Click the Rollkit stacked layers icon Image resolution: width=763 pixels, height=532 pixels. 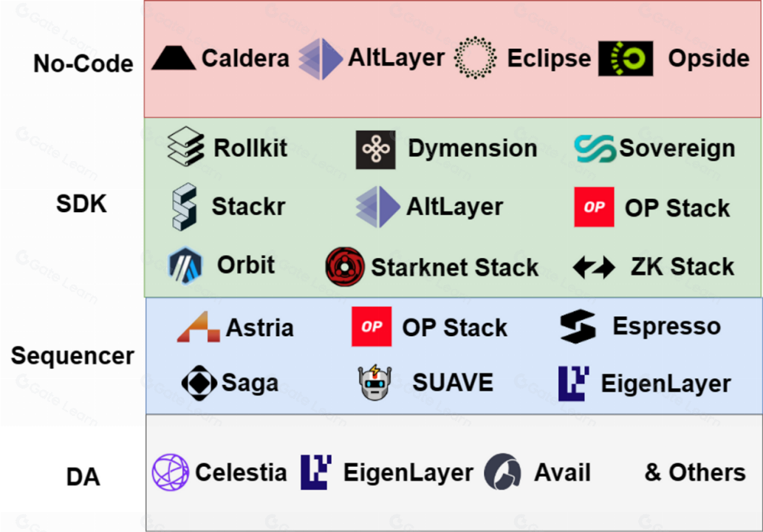[x=185, y=147]
